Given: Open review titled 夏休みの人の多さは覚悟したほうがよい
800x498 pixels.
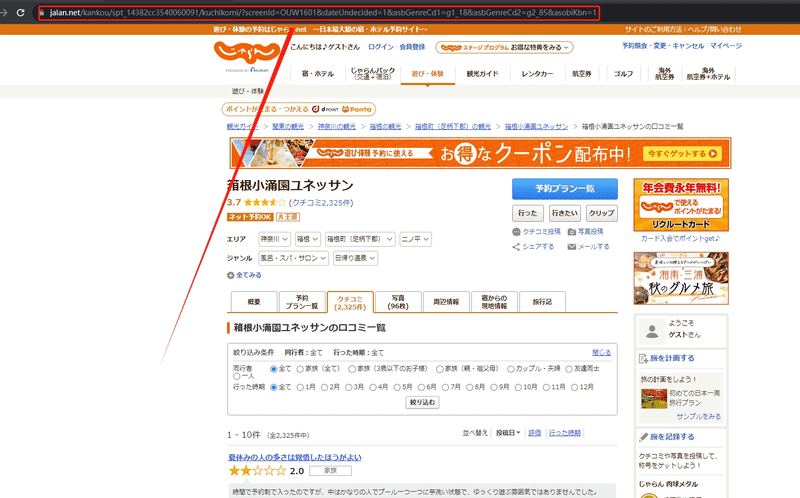Looking at the screenshot, I should tap(294, 457).
